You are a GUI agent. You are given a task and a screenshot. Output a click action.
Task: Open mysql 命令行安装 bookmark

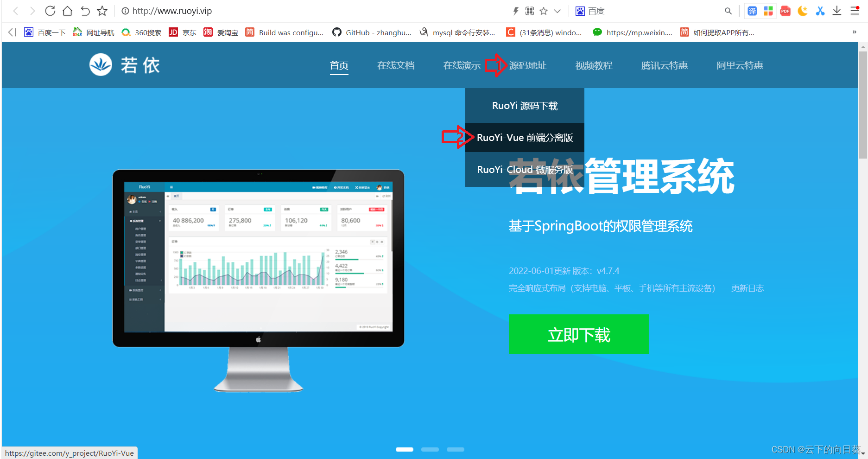pos(457,32)
